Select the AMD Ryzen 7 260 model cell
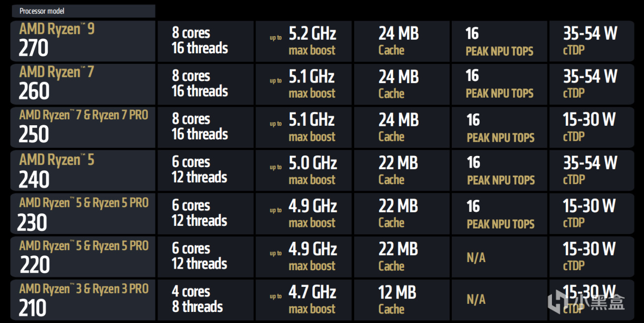This screenshot has width=644, height=323. click(x=83, y=84)
